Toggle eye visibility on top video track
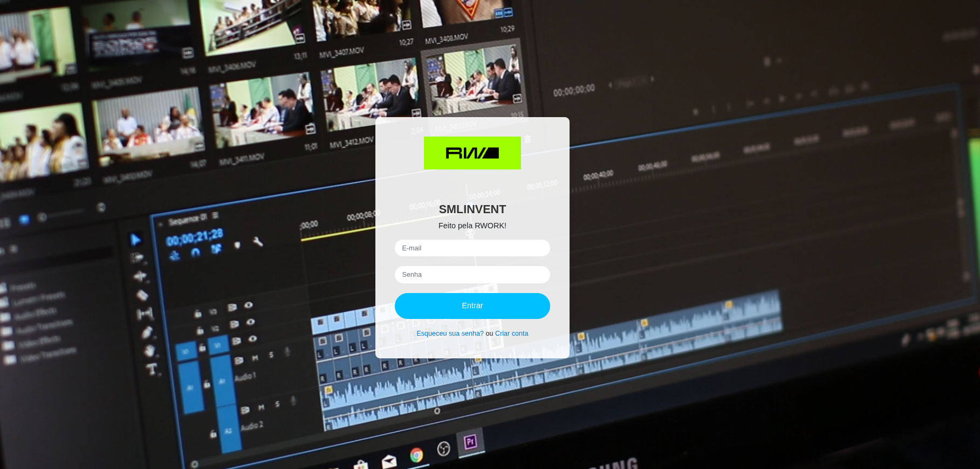 (248, 305)
